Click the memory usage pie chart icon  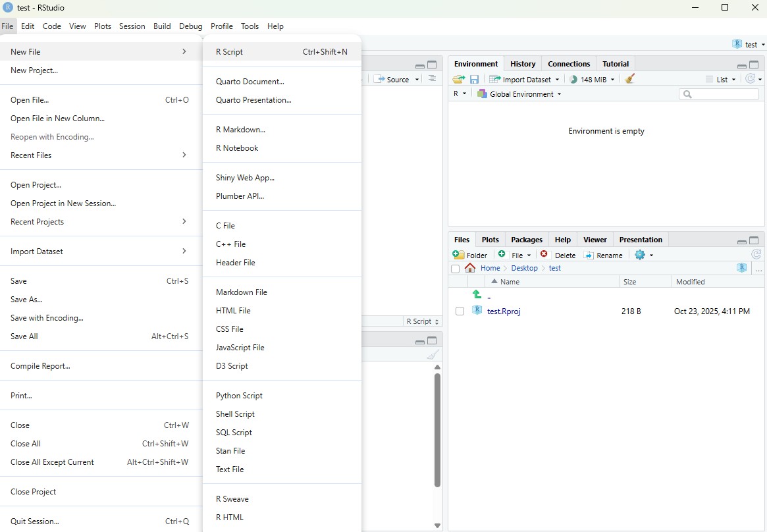click(573, 79)
